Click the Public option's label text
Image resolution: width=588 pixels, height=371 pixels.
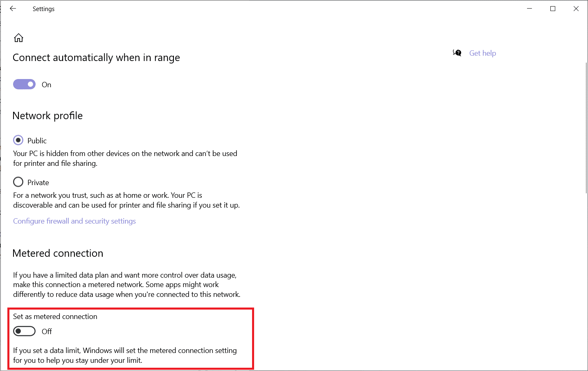(37, 141)
